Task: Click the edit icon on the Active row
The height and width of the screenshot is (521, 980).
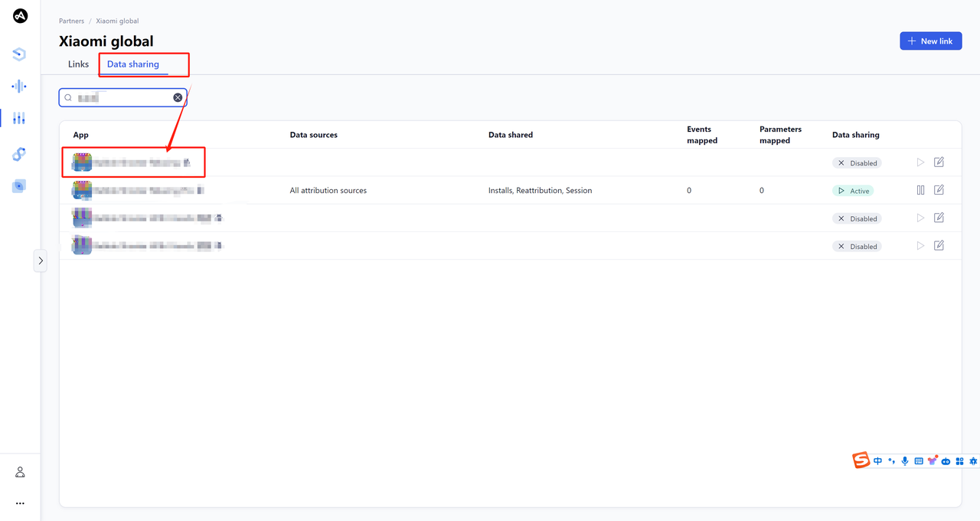Action: pos(939,190)
